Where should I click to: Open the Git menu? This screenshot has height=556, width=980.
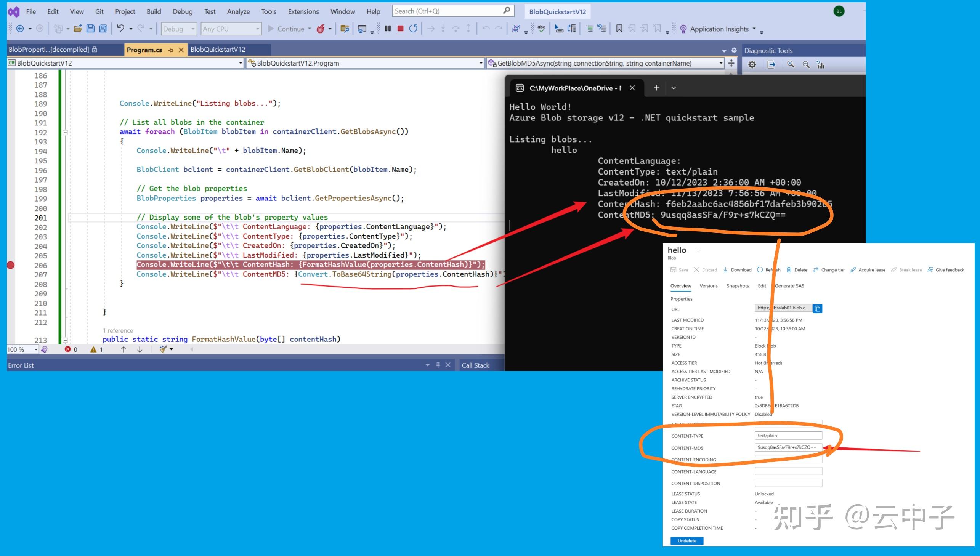tap(99, 11)
